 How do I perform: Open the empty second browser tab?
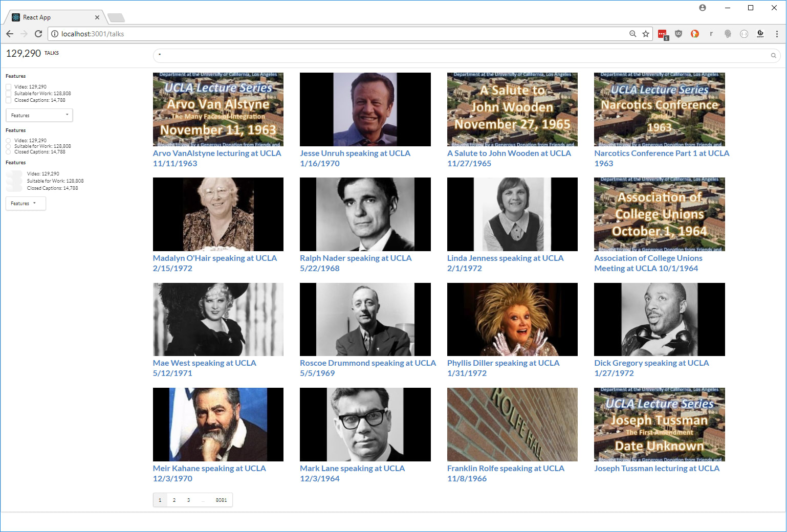[x=116, y=17]
